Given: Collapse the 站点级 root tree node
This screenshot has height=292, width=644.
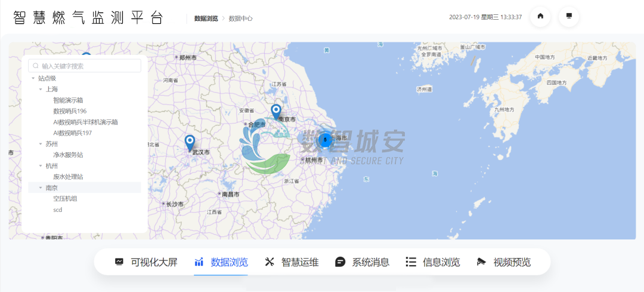Looking at the screenshot, I should click(x=33, y=78).
